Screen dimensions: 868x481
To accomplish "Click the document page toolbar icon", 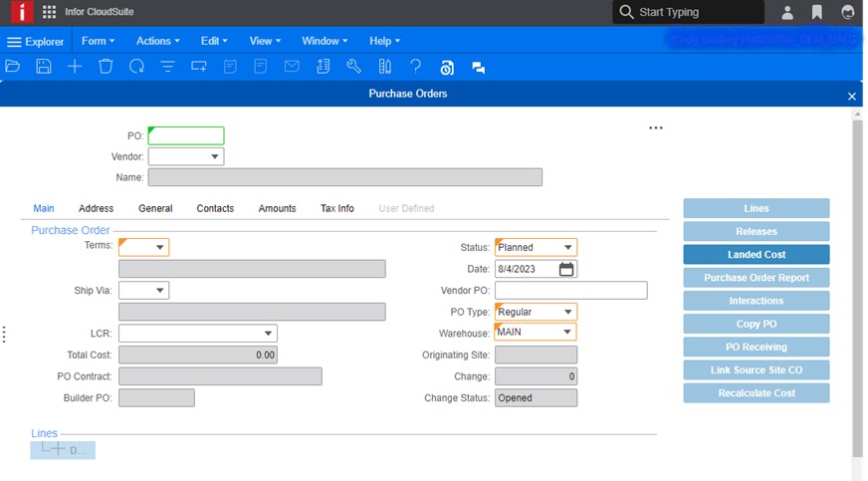I will tap(260, 67).
